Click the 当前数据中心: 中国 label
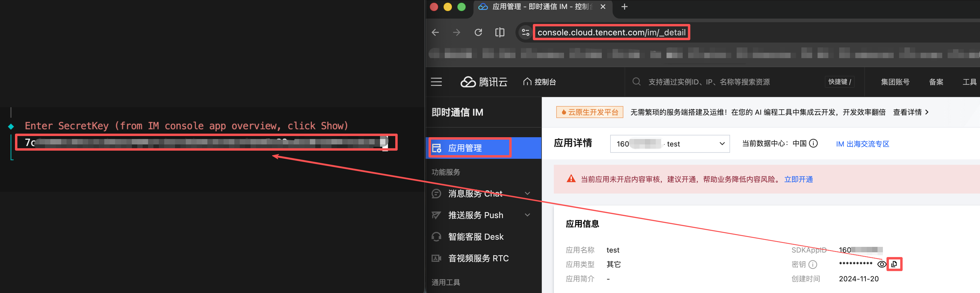Image resolution: width=980 pixels, height=293 pixels. pyautogui.click(x=774, y=144)
